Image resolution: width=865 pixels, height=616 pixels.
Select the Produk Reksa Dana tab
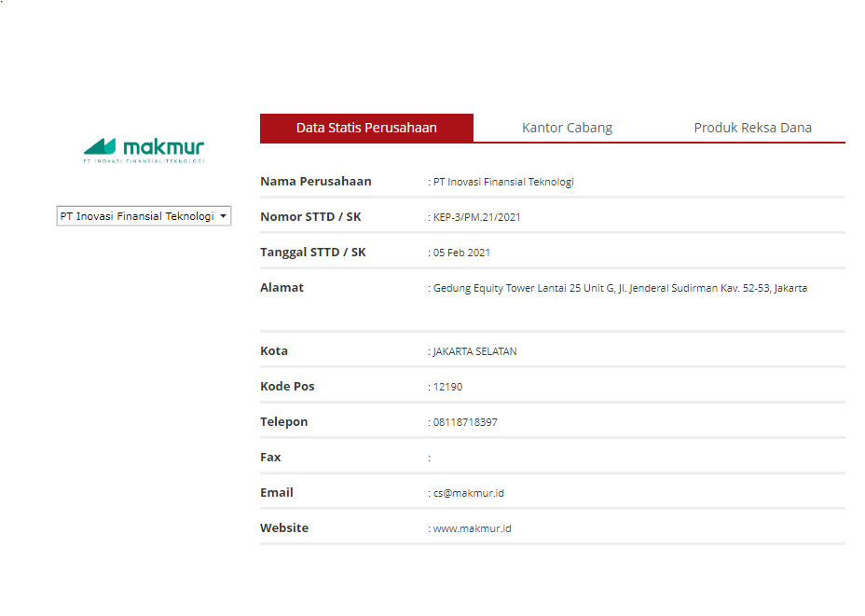click(752, 128)
